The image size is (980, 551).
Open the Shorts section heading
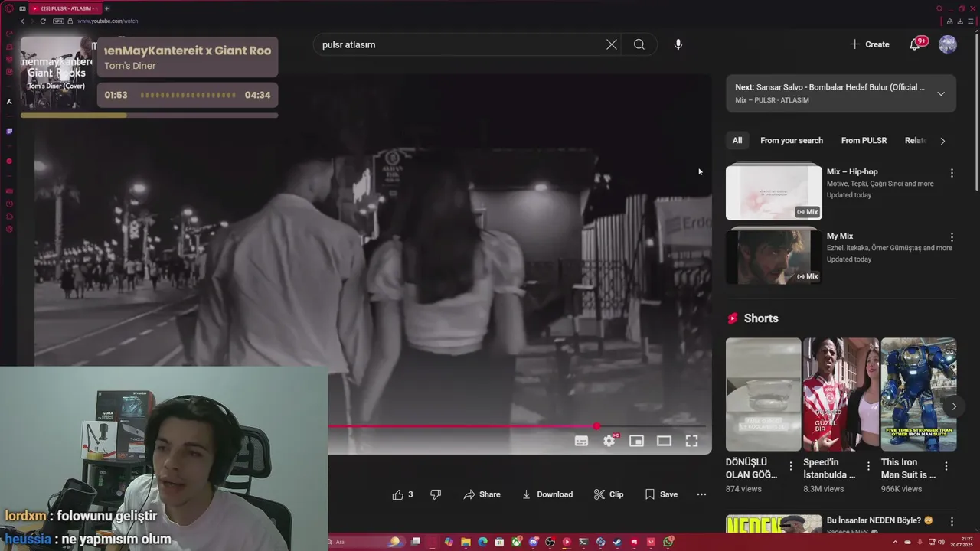(761, 318)
